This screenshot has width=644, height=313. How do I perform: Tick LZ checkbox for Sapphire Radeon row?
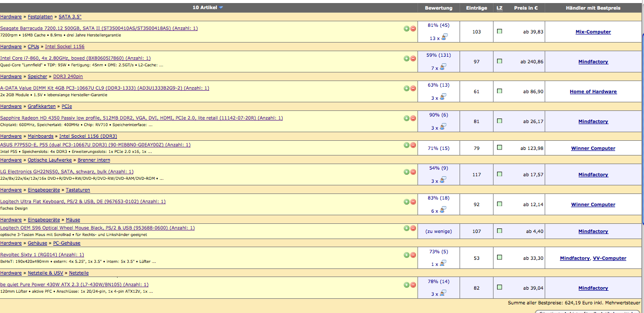click(500, 121)
